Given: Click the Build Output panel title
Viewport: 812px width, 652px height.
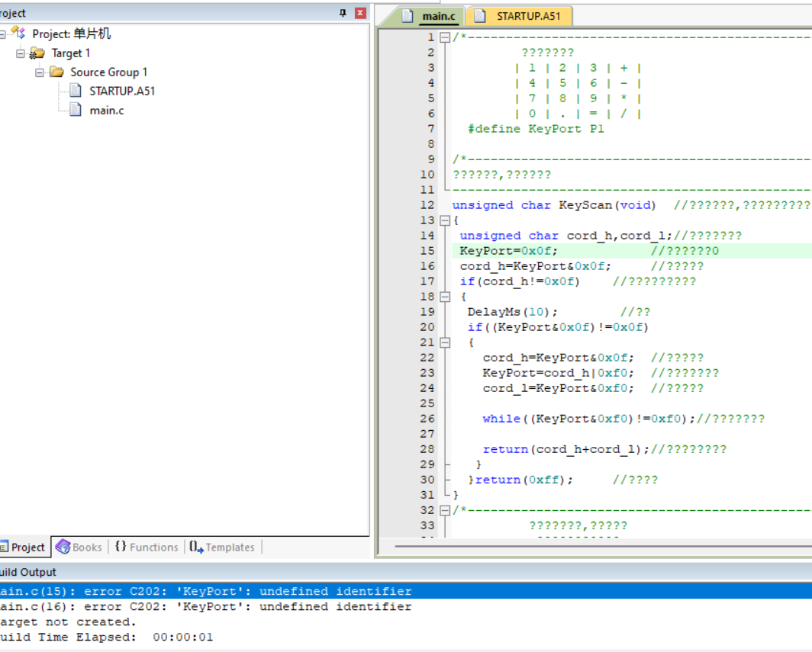Looking at the screenshot, I should coord(28,572).
